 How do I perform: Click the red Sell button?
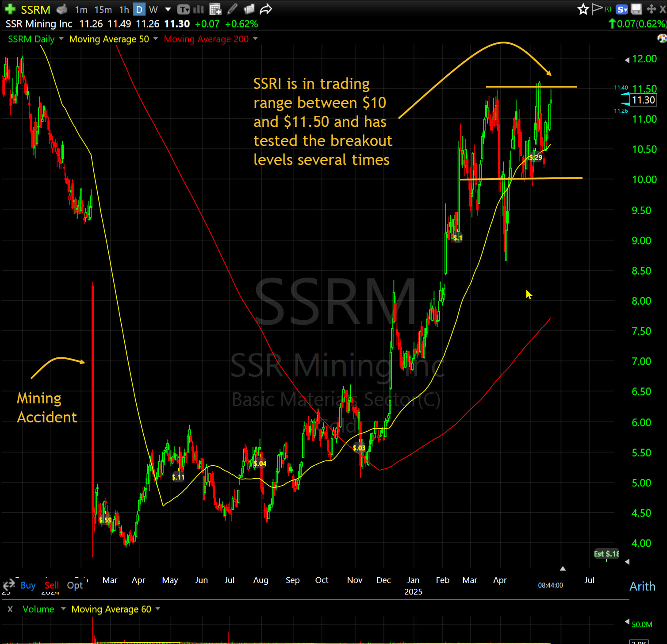click(52, 585)
